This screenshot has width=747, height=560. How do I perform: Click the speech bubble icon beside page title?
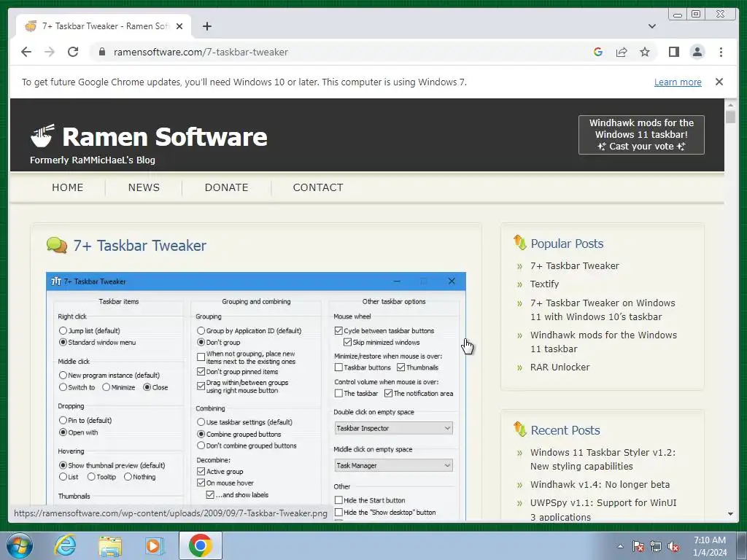tap(57, 245)
